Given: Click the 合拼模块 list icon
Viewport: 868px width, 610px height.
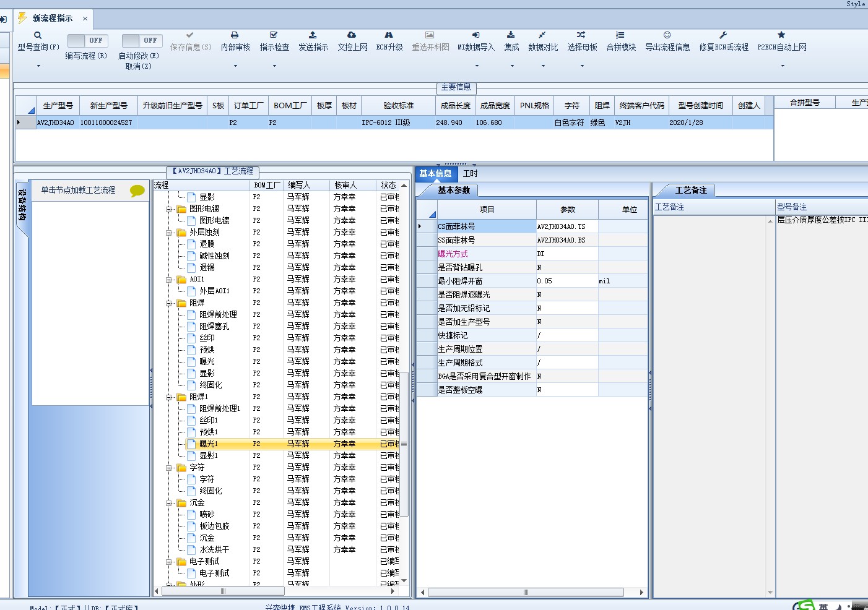Looking at the screenshot, I should coord(620,35).
